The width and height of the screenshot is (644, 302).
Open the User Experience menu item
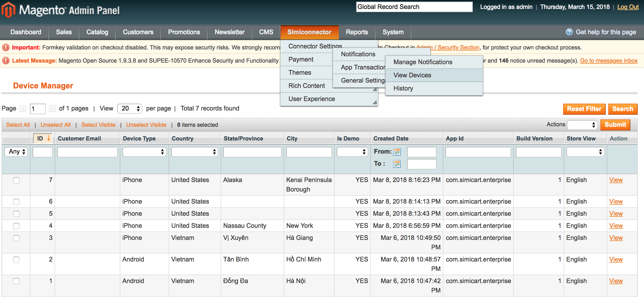tap(329, 99)
